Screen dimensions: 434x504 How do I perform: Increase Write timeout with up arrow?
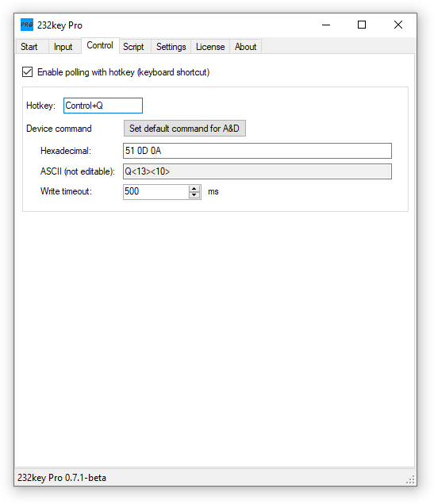tap(194, 189)
